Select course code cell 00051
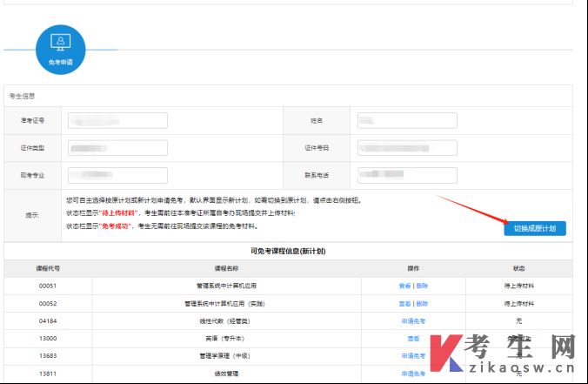 (x=48, y=286)
